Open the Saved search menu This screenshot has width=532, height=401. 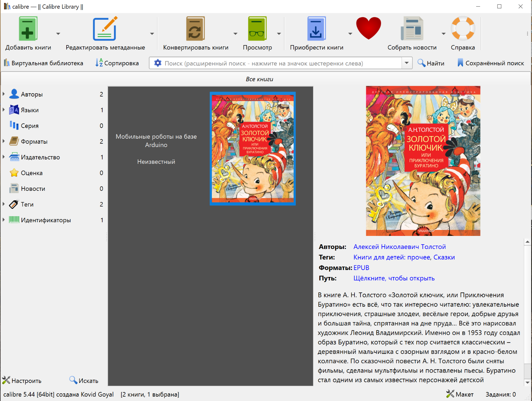pos(491,63)
